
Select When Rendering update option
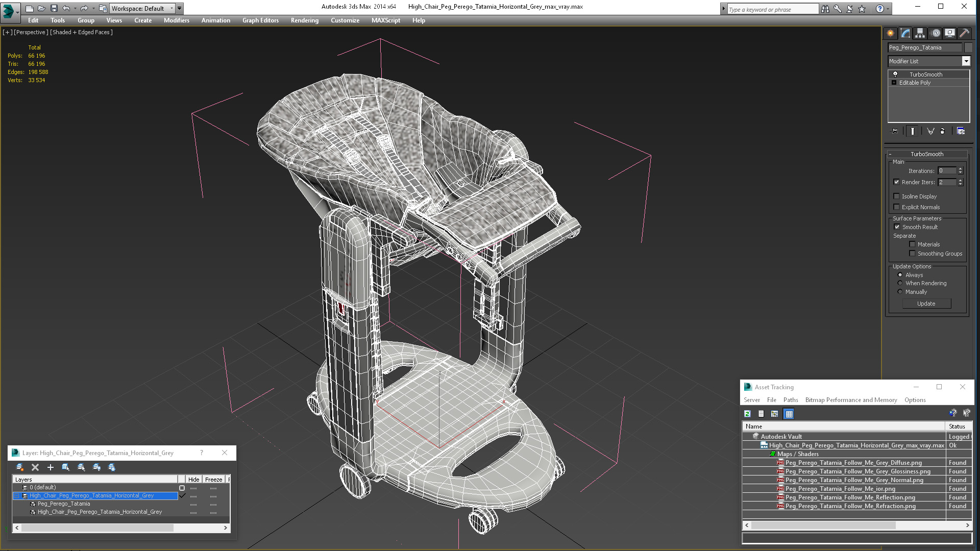coord(900,283)
